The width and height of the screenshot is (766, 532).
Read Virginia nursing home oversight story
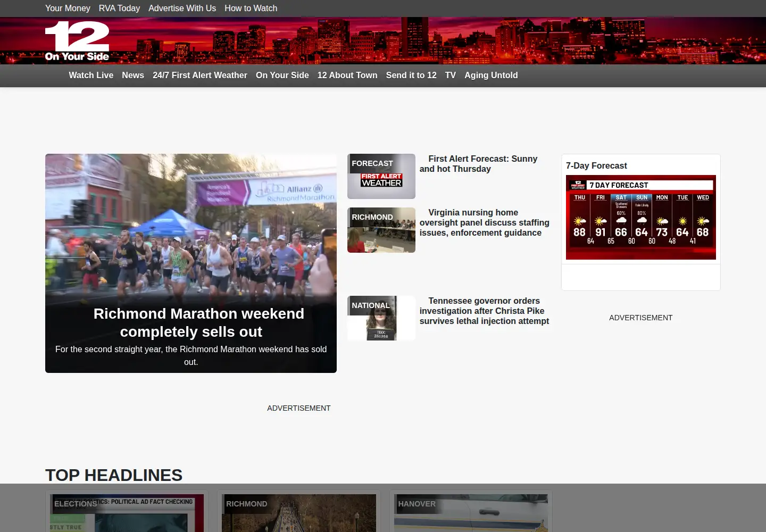485,222
